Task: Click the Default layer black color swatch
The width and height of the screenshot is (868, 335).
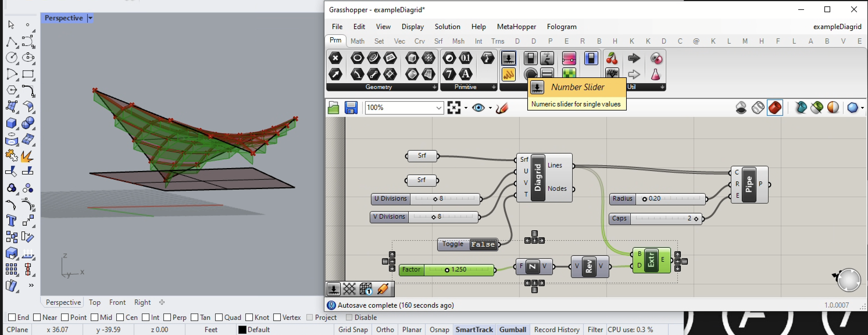Action: 242,329
